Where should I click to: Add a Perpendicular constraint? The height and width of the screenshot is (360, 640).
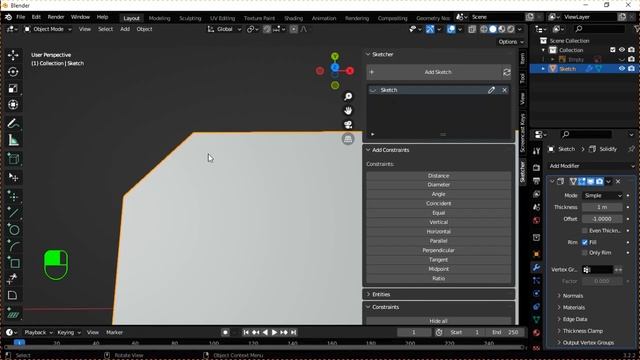[x=439, y=251]
